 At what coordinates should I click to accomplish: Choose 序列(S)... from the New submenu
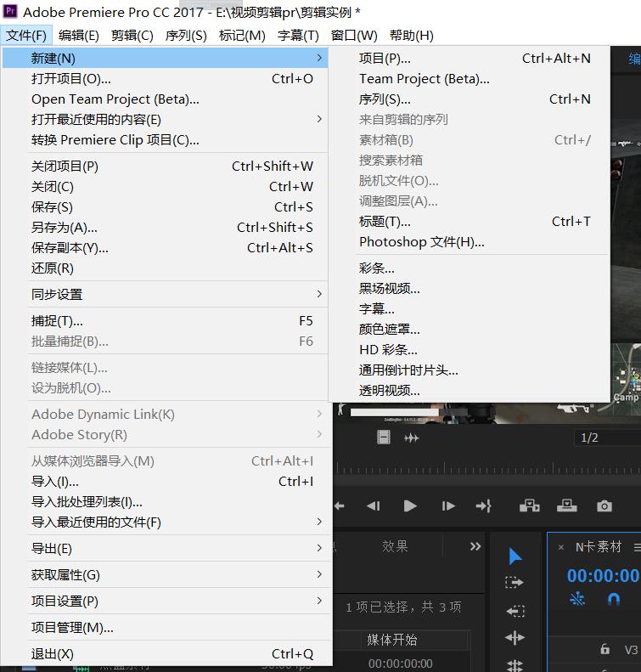[x=385, y=99]
